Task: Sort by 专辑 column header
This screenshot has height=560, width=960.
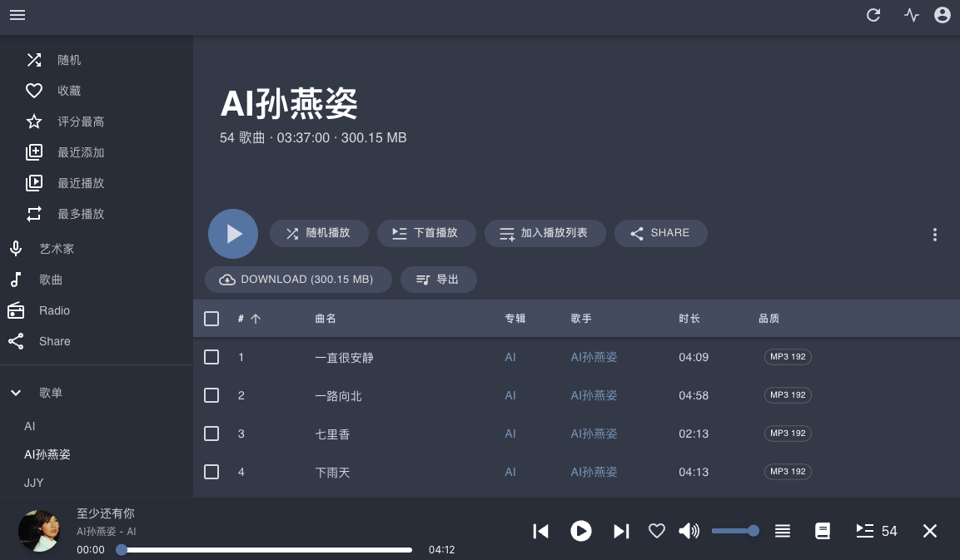Action: point(515,318)
